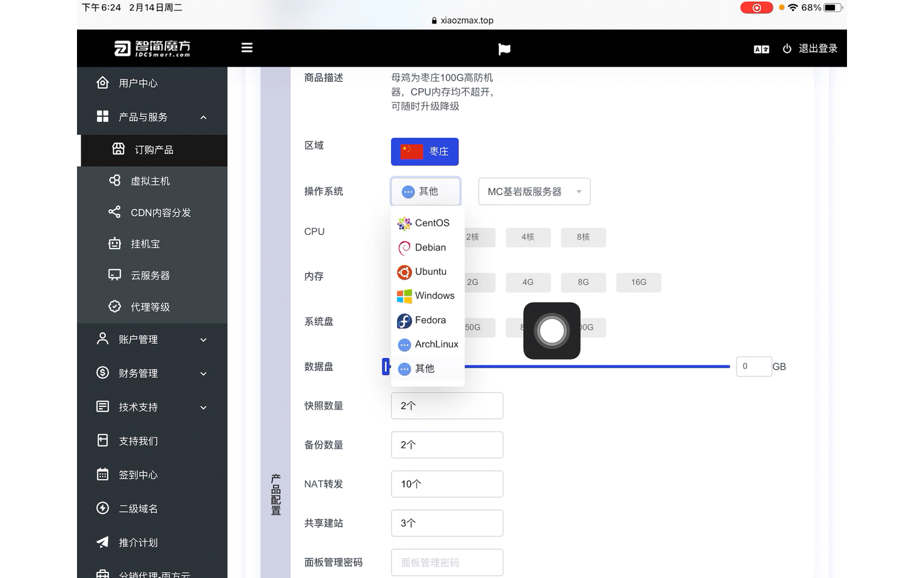The height and width of the screenshot is (578, 924).
Task: Tap the xiaozmax.top address bar
Action: pos(462,20)
